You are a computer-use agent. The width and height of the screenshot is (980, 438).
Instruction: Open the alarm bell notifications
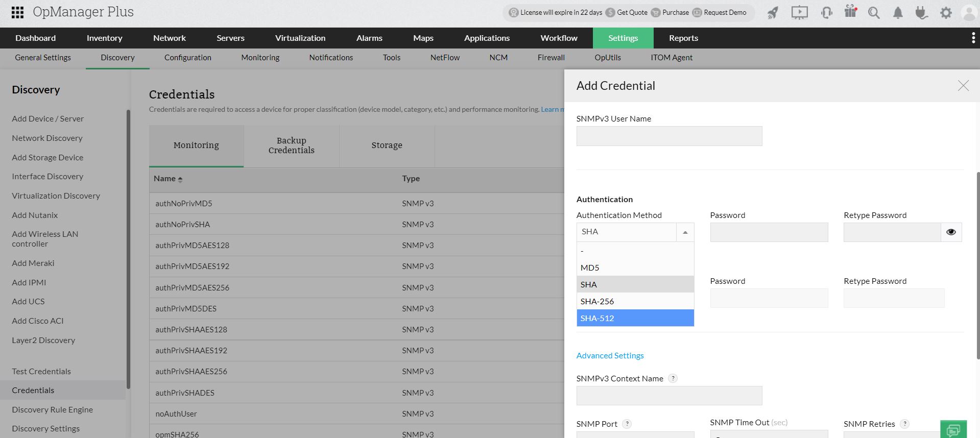898,13
